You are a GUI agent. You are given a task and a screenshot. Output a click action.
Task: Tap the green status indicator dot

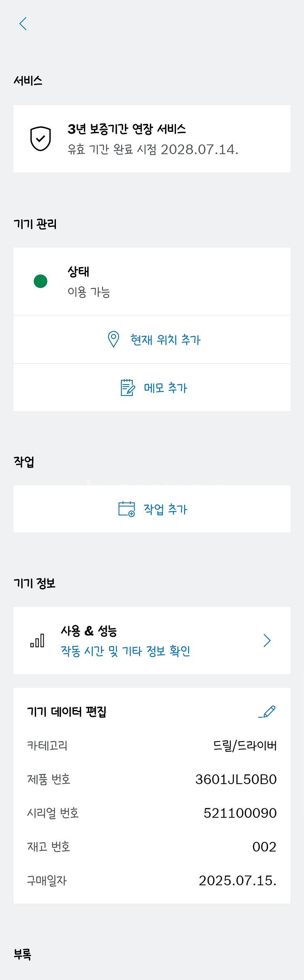(x=41, y=281)
